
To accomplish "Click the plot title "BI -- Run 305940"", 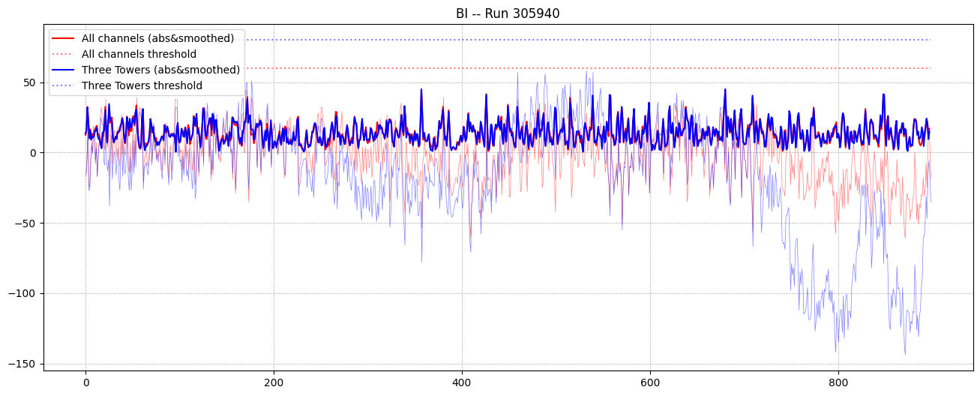I will pyautogui.click(x=508, y=13).
